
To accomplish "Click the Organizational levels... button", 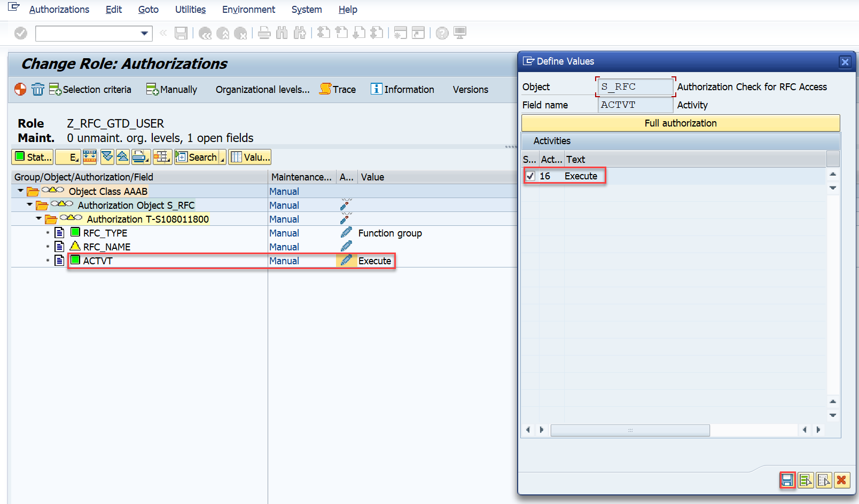I will tap(262, 89).
